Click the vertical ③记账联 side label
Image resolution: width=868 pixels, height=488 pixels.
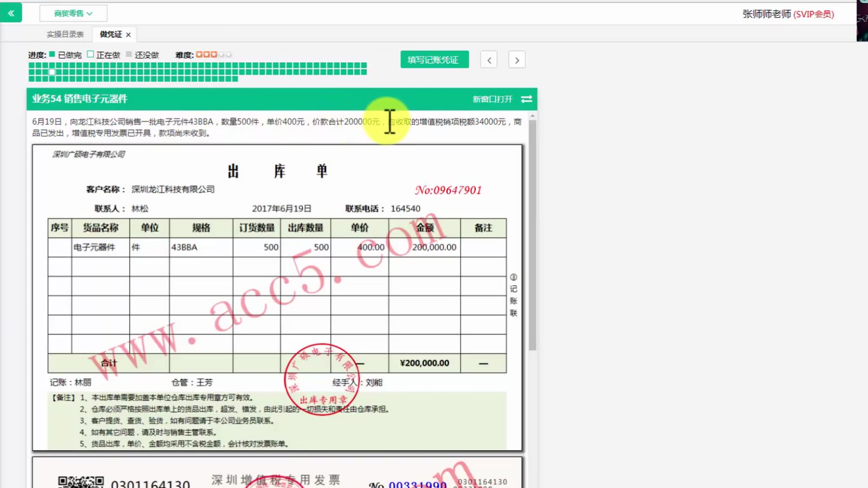point(513,295)
